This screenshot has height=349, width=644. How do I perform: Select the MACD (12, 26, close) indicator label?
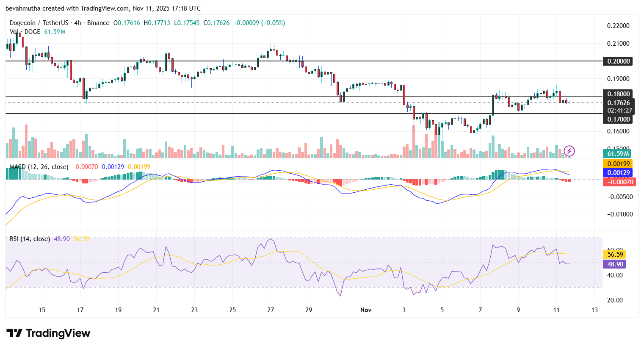pos(38,167)
